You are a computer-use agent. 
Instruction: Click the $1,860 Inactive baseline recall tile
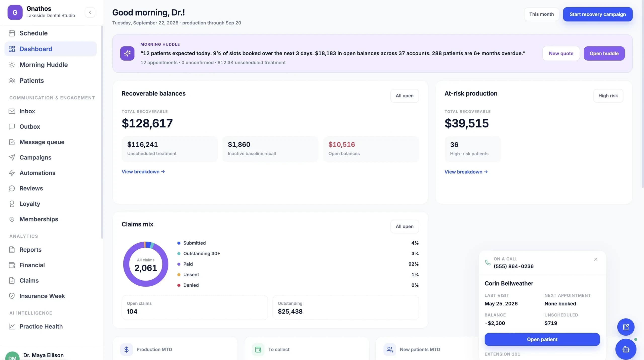pos(270,149)
